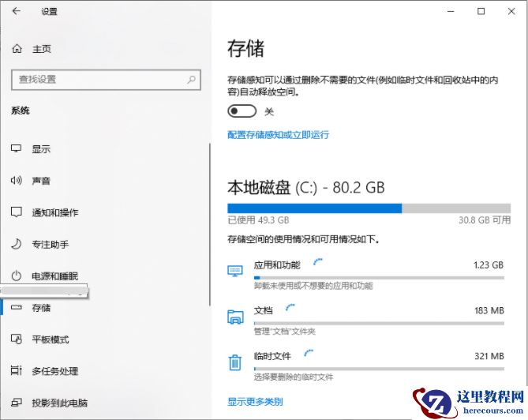
Task: Close the 设置 window
Action: 511,11
